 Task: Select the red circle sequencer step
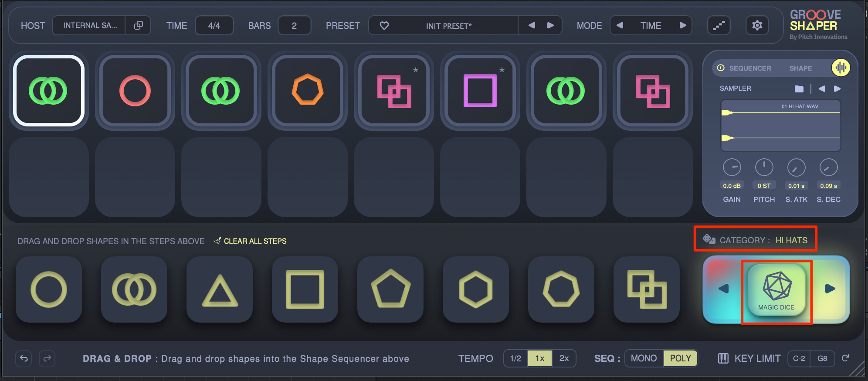point(135,91)
